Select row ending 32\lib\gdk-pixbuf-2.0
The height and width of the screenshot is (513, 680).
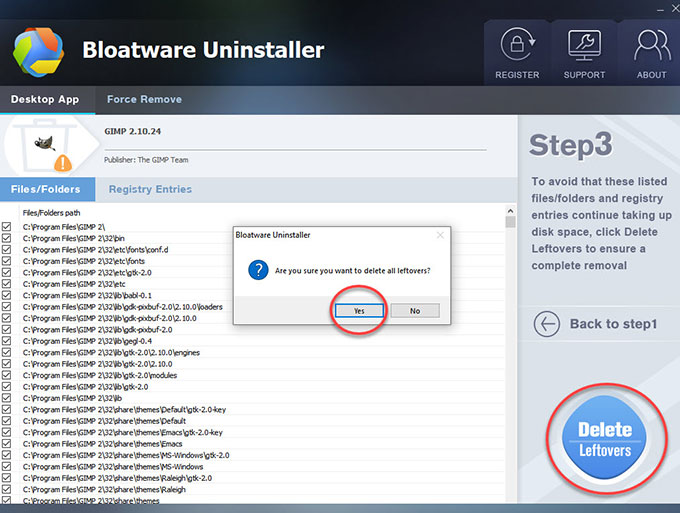coord(252,330)
